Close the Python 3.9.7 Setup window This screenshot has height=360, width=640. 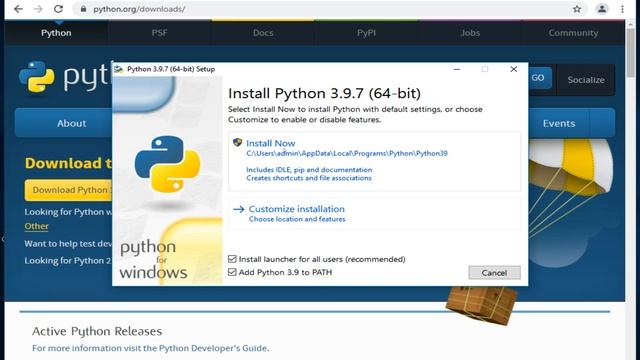click(x=513, y=69)
